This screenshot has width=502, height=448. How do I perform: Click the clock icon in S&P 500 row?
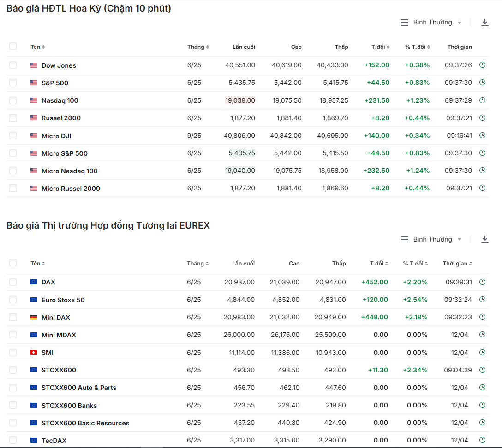[x=483, y=83]
